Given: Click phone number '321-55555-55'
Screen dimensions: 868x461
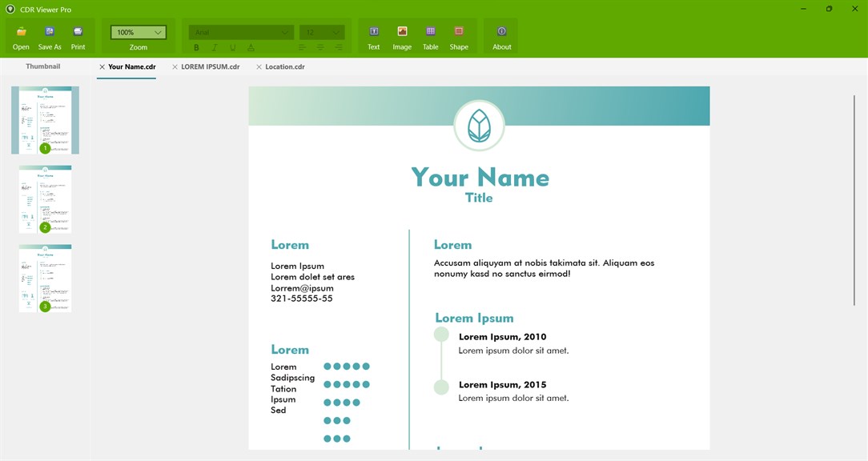Looking at the screenshot, I should tap(302, 299).
